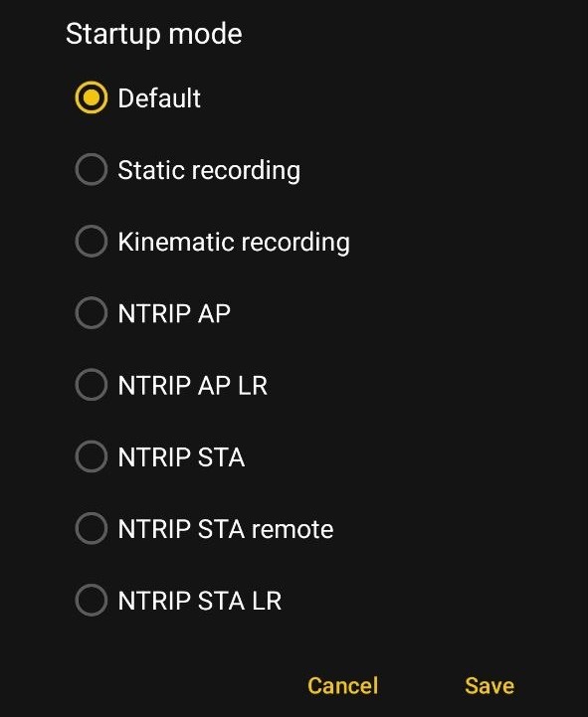Screen dimensions: 588x717
Task: Click the NTRIP STA LR label text
Action: [x=200, y=601]
